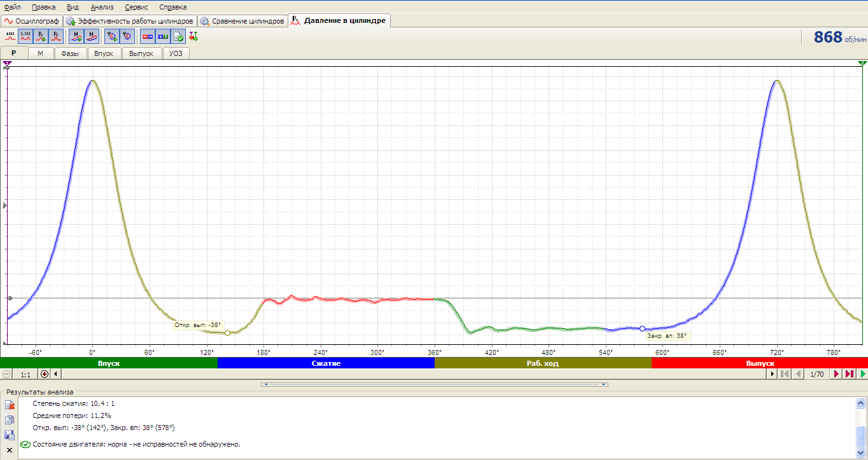Open the Выпуск sub-tab
Viewport: 868px width, 460px height.
pos(141,53)
